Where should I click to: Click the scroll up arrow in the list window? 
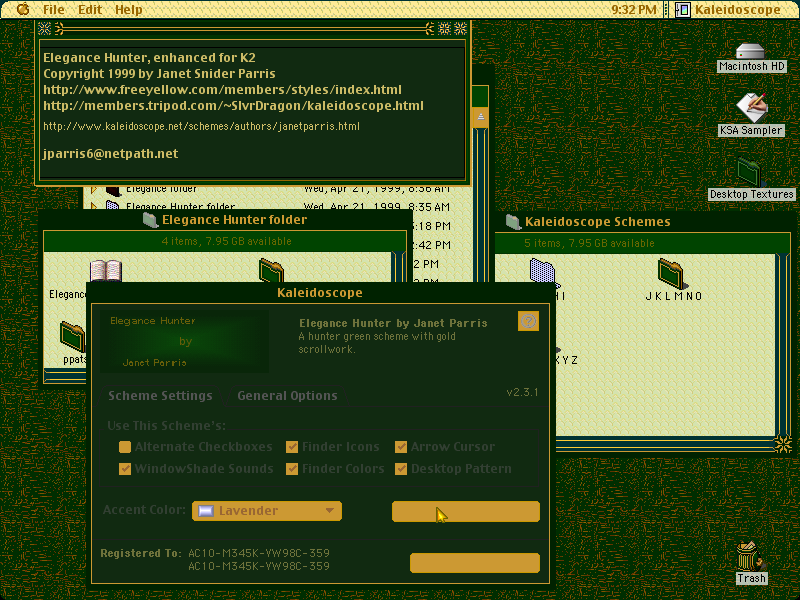tap(481, 116)
